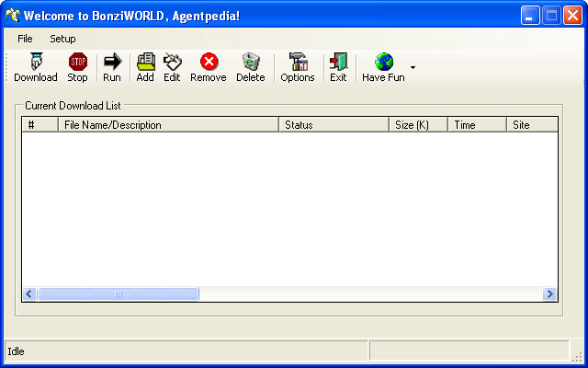Image resolution: width=588 pixels, height=368 pixels.
Task: Click the Site column header
Action: click(532, 125)
